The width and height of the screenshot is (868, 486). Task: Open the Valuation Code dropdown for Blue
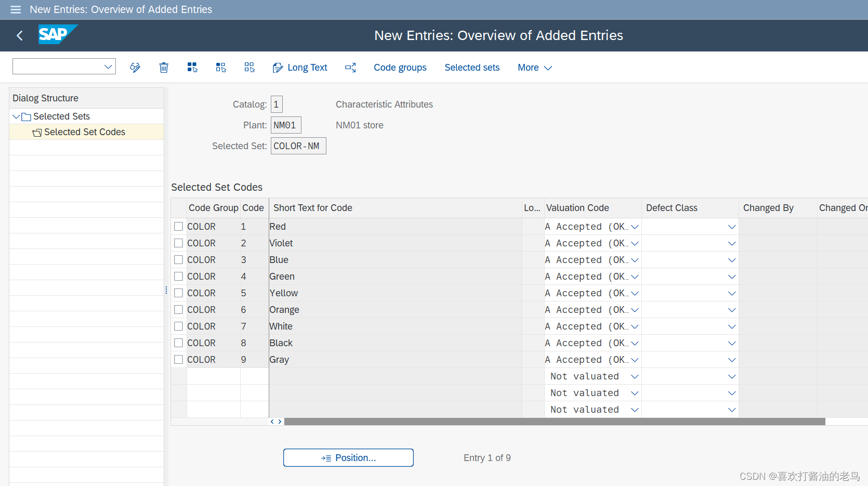click(x=634, y=259)
